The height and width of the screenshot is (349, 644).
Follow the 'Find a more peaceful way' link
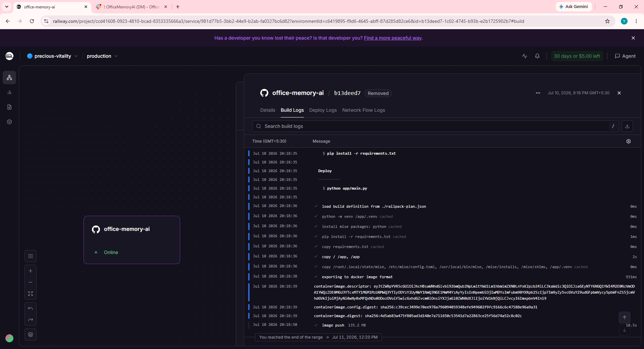point(392,38)
